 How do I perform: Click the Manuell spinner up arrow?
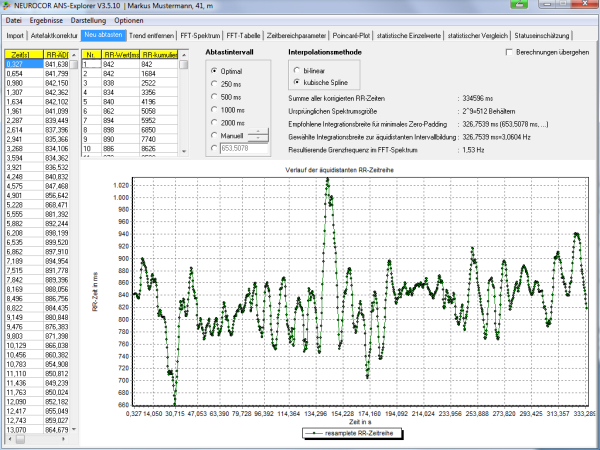258,132
